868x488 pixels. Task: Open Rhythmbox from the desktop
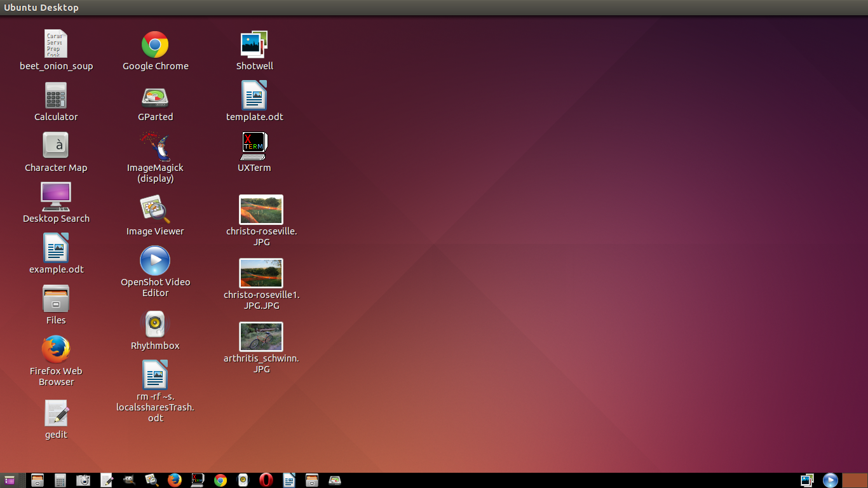(x=155, y=324)
